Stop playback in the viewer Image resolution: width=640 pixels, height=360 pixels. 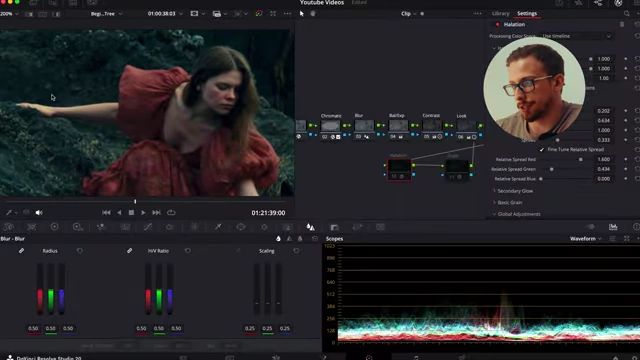131,213
